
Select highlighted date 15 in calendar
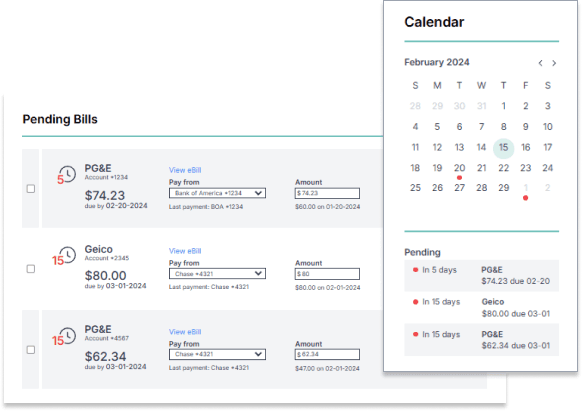pyautogui.click(x=503, y=148)
